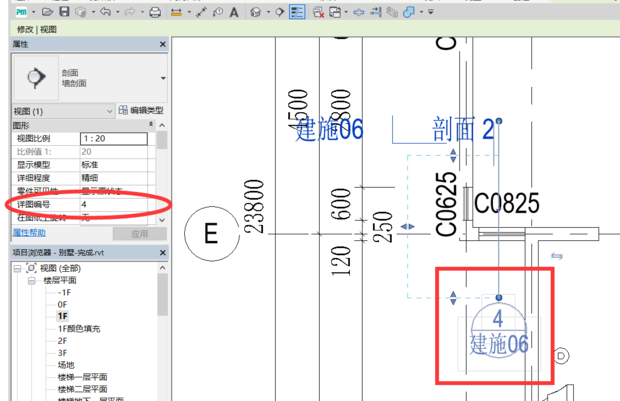
Task: Select the Text tool 'A' icon
Action: [x=234, y=12]
